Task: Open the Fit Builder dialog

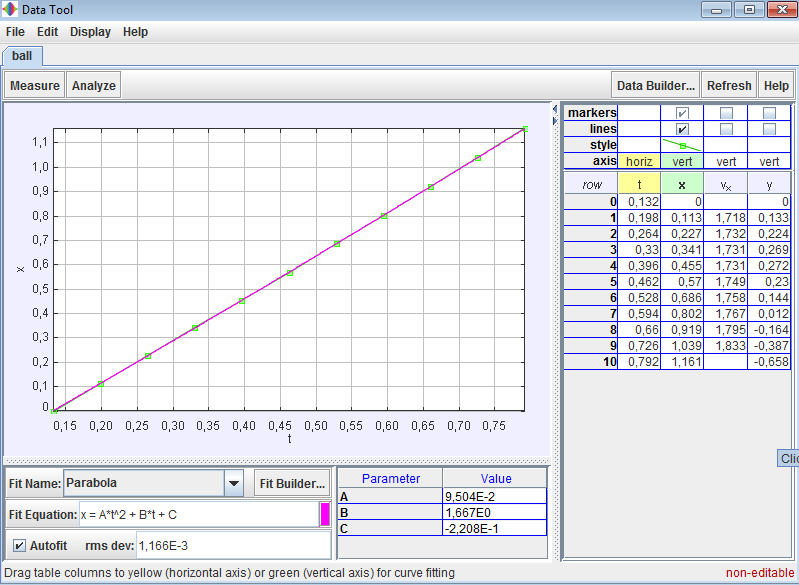Action: tap(292, 484)
